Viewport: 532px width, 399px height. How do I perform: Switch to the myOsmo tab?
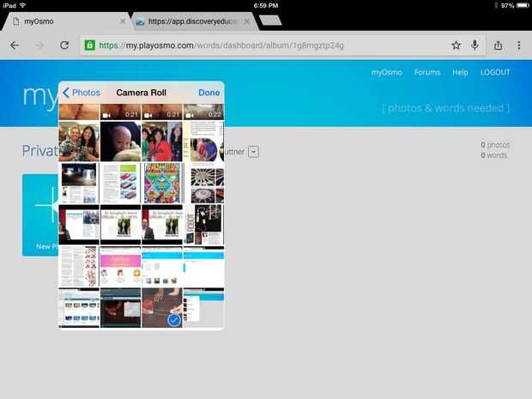coord(66,21)
